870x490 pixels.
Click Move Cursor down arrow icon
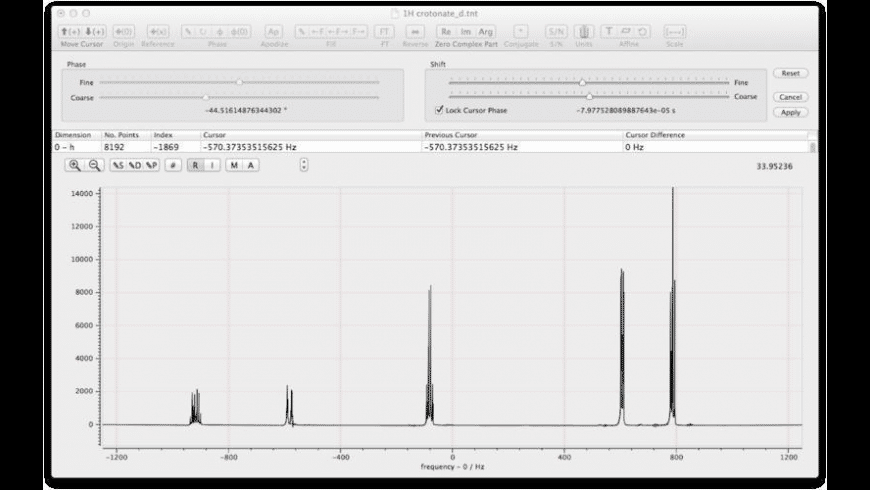(95, 32)
